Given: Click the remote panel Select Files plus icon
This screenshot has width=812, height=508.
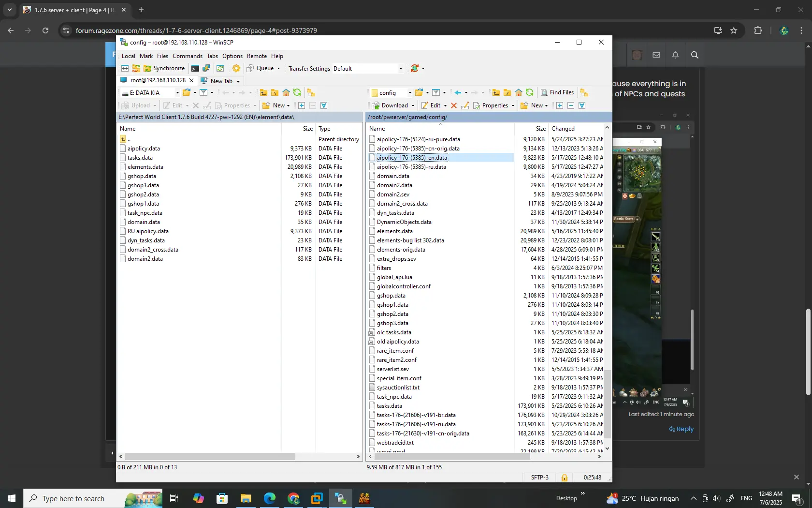Looking at the screenshot, I should [560, 105].
